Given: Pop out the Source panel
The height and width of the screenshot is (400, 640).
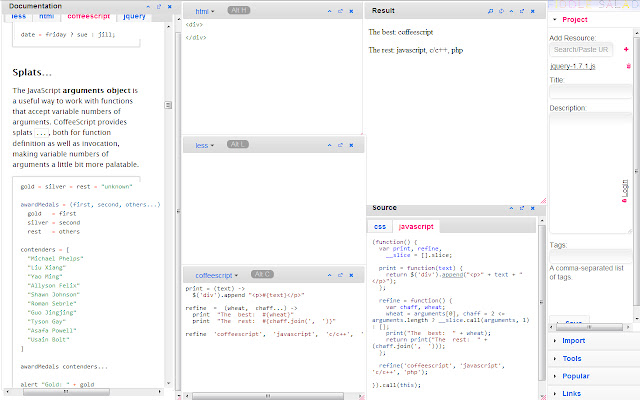Looking at the screenshot, I should click(x=522, y=209).
